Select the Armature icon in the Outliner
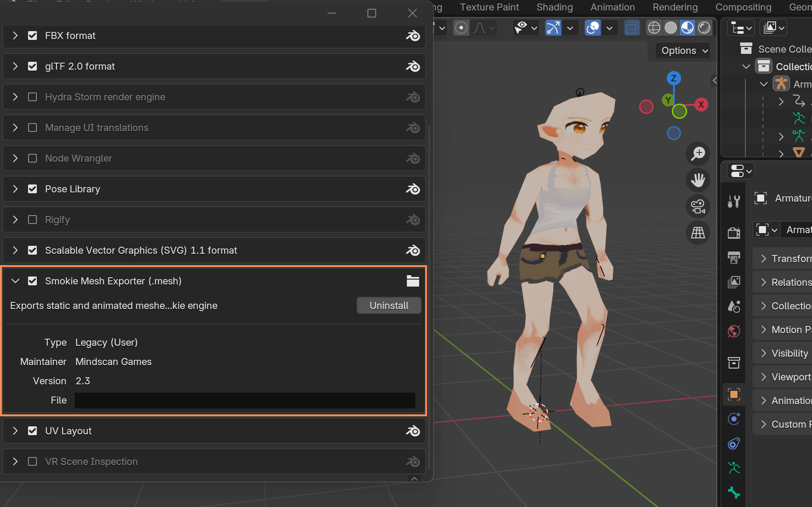Image resolution: width=812 pixels, height=507 pixels. tap(782, 83)
